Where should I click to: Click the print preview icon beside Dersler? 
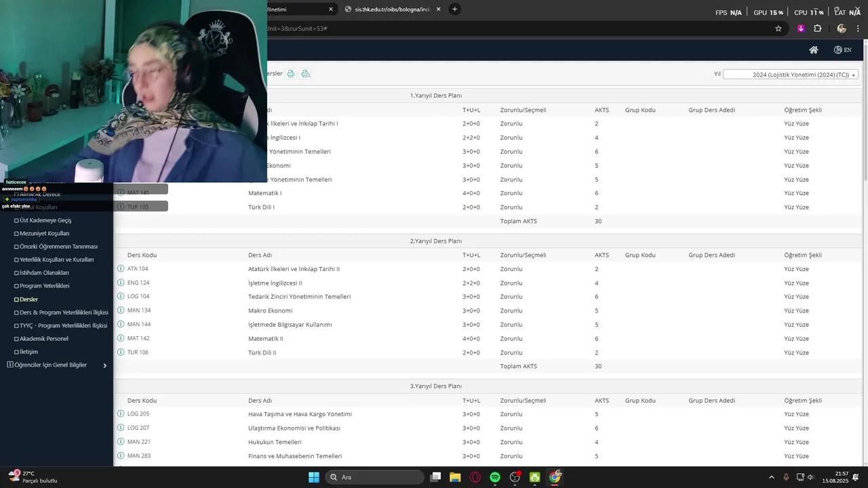pos(306,73)
